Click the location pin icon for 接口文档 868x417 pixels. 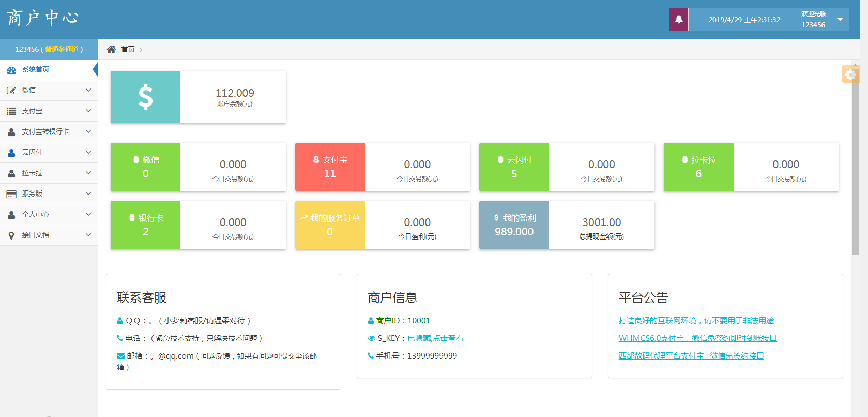[x=11, y=235]
